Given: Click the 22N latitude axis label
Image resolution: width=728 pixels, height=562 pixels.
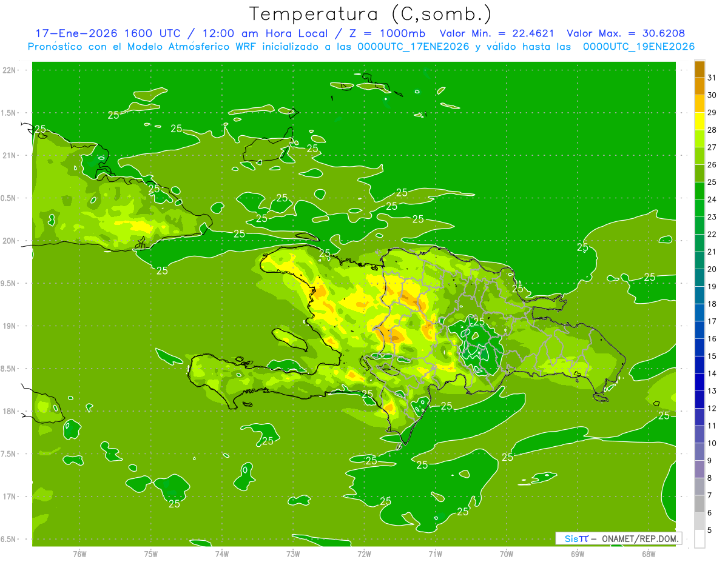Looking at the screenshot, I should (x=9, y=70).
